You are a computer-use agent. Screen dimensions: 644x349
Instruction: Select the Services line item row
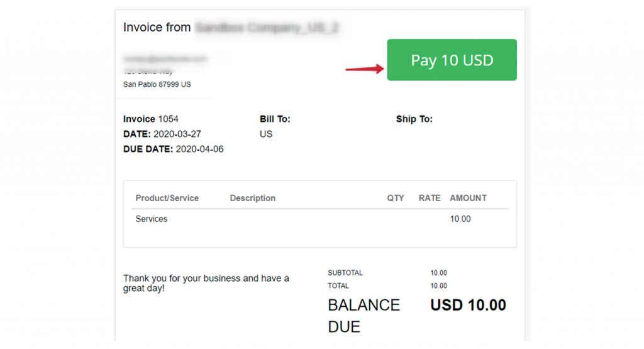click(x=320, y=219)
